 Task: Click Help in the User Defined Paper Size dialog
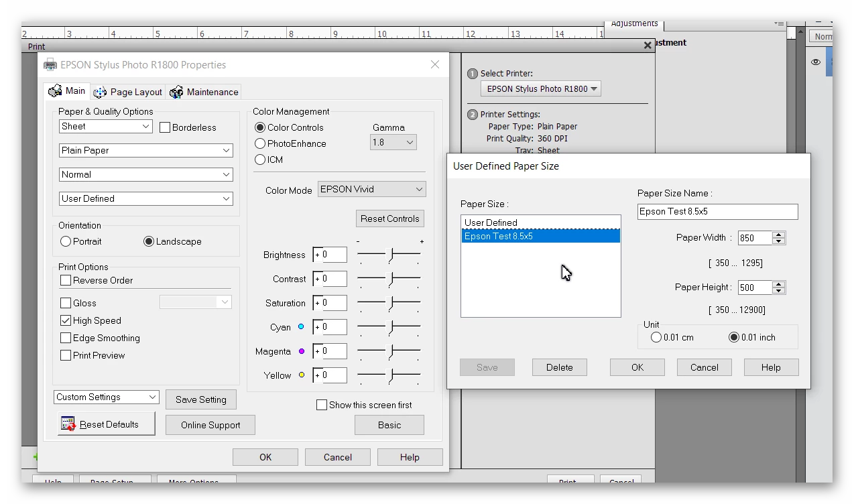pyautogui.click(x=771, y=367)
